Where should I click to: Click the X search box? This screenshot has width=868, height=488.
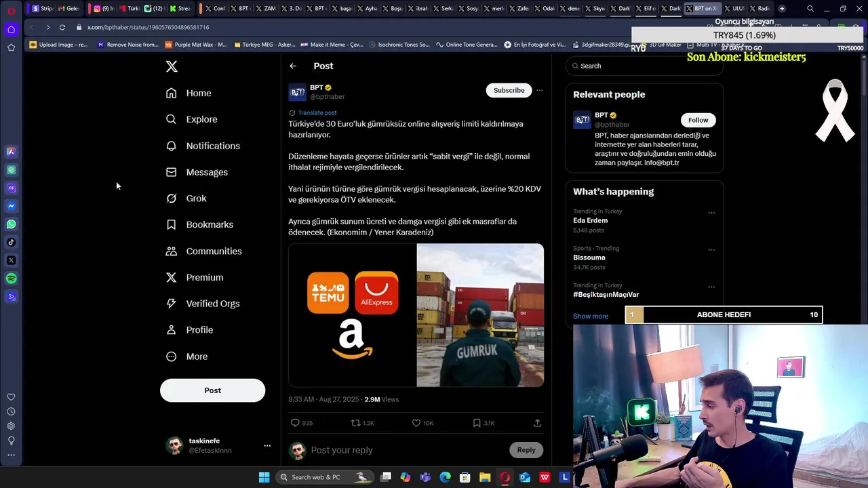644,66
